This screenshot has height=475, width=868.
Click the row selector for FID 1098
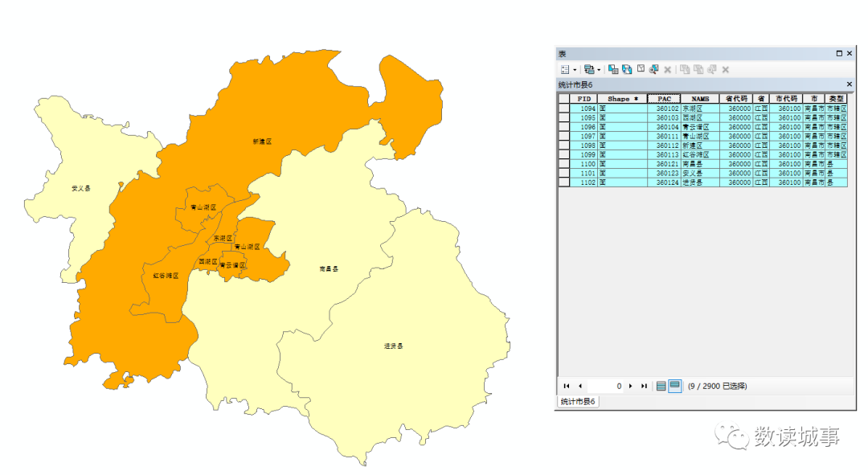click(564, 145)
